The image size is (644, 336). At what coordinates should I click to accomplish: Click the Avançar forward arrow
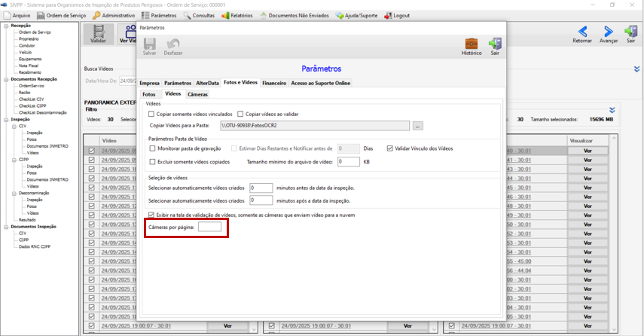tap(609, 32)
